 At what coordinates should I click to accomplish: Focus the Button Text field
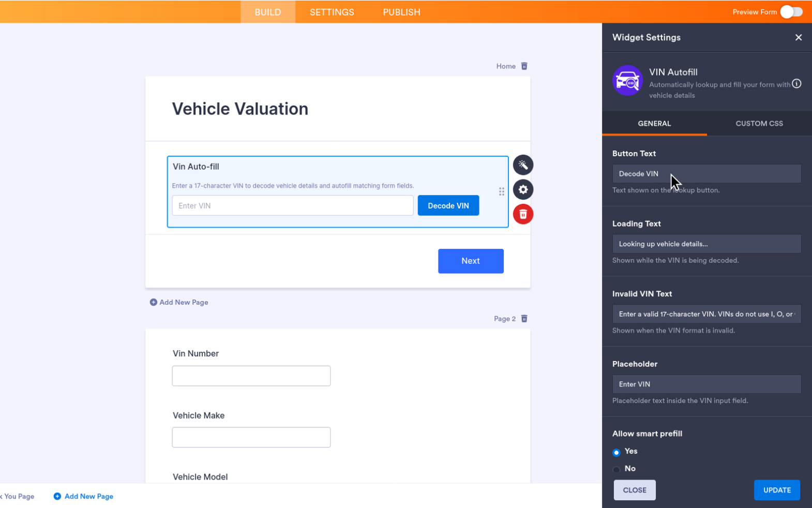click(x=706, y=174)
